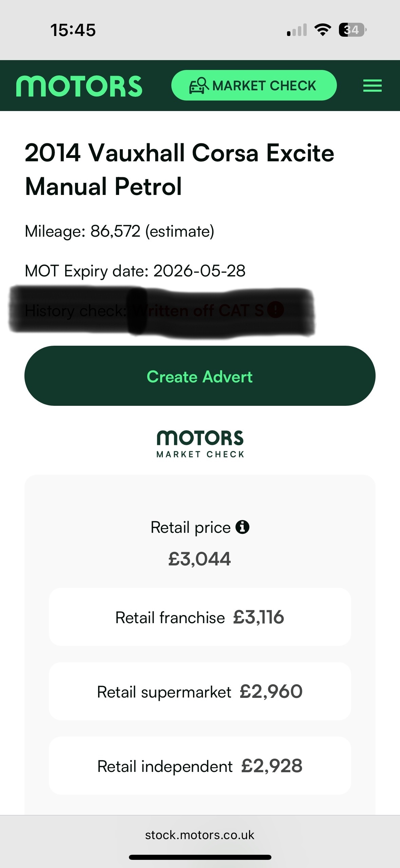Tap the stock.motors.co.uk address bar
Viewport: 400px width, 868px height.
pyautogui.click(x=200, y=835)
